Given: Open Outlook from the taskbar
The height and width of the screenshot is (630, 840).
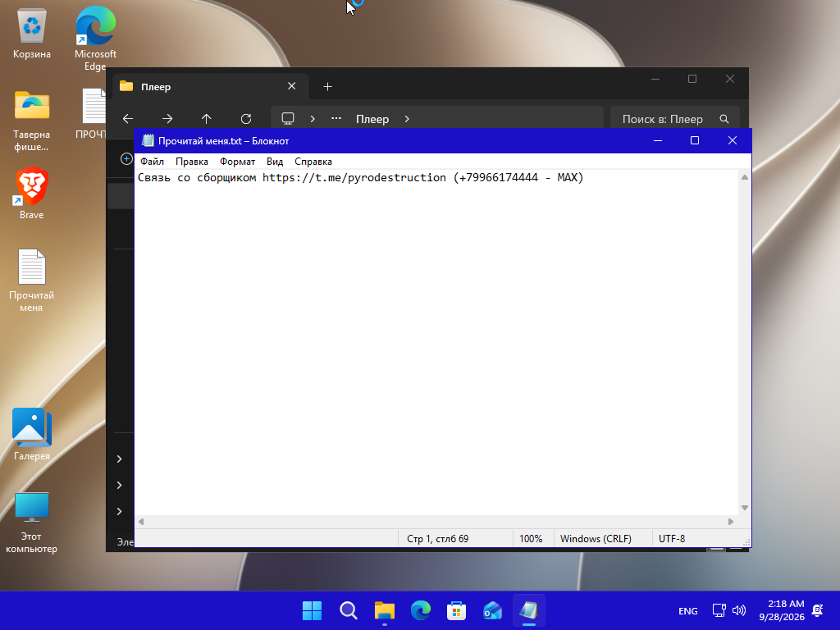Looking at the screenshot, I should (492, 610).
